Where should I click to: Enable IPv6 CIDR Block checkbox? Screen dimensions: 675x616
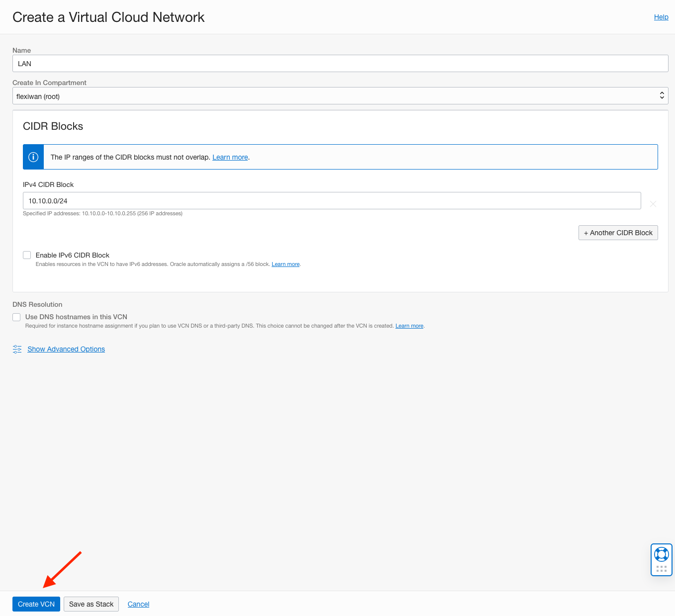pyautogui.click(x=27, y=255)
